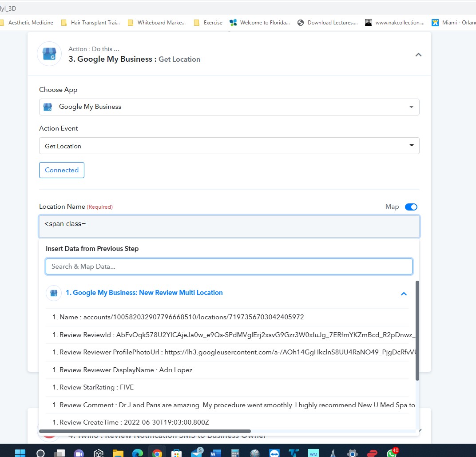Open Whiteboard Marke... bookmark folder

[x=157, y=23]
